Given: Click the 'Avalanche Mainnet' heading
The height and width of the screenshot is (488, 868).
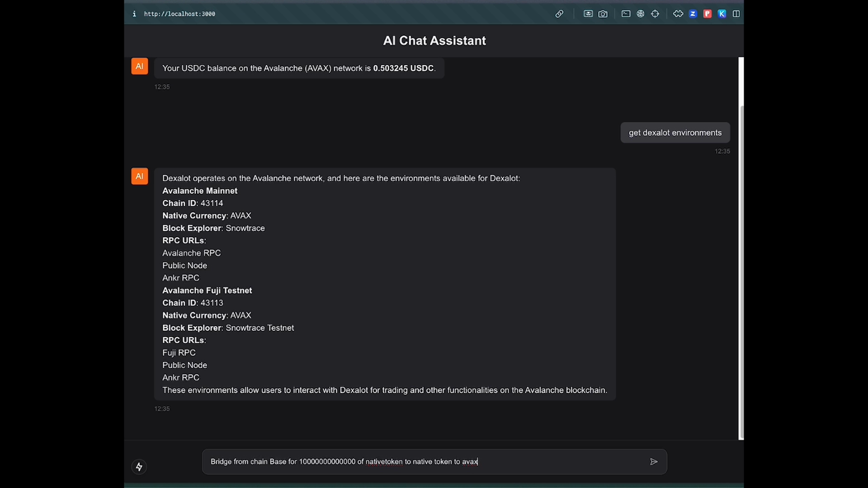Looking at the screenshot, I should tap(200, 191).
